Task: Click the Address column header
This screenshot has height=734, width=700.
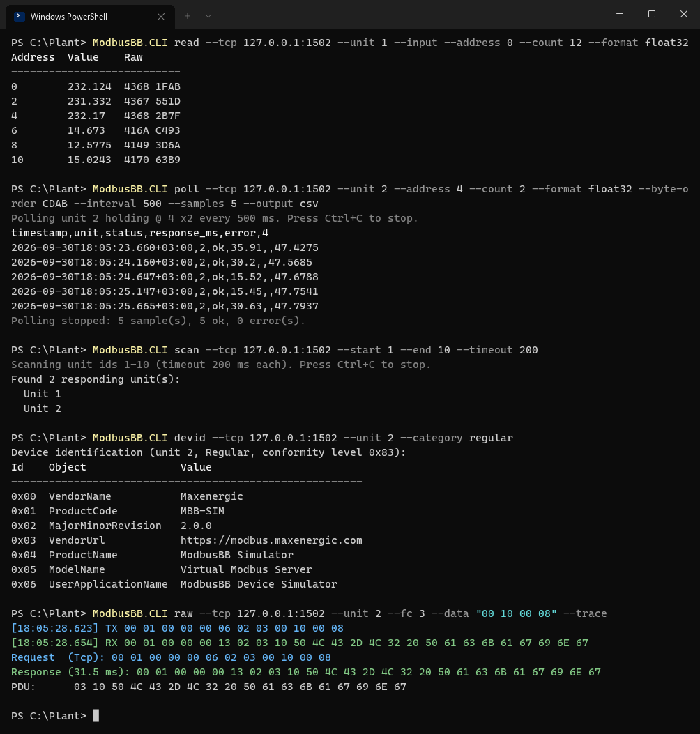Action: tap(33, 57)
